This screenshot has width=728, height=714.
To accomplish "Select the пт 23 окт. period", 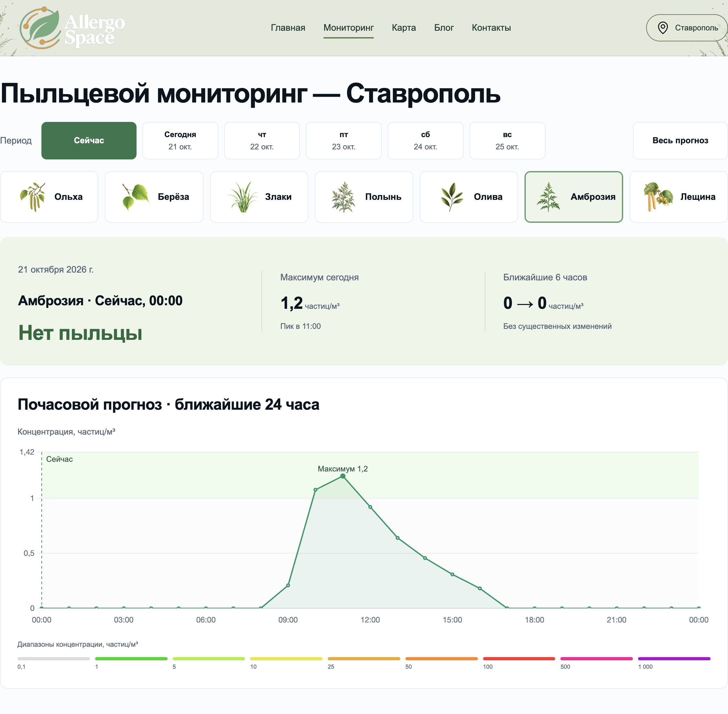I will click(x=344, y=141).
